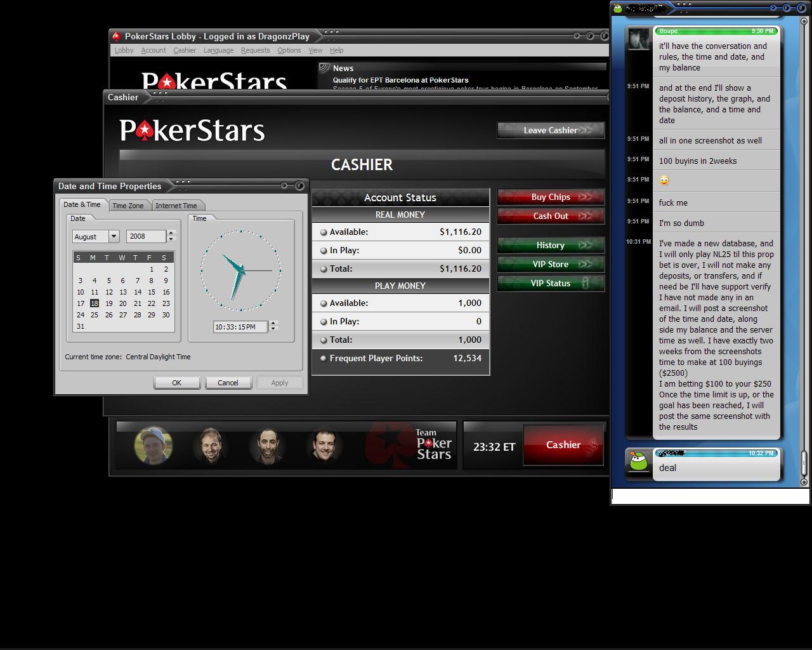Click the Buy Chips button
The width and height of the screenshot is (812, 650).
tap(551, 197)
